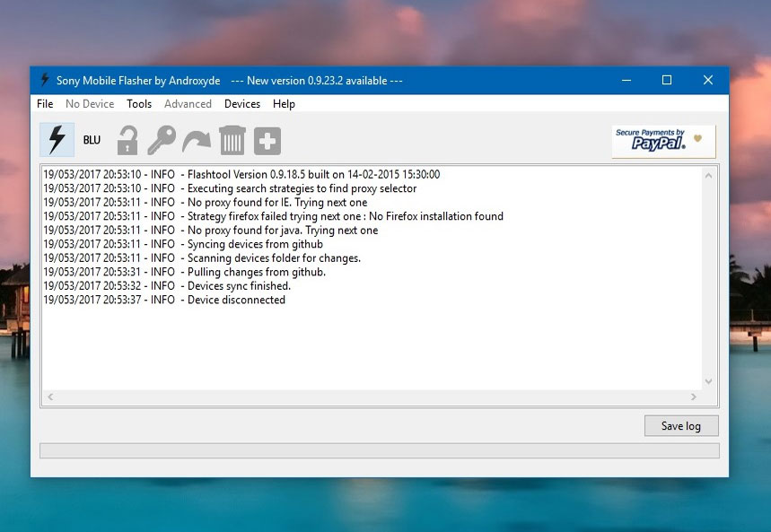Screen dimensions: 771x532
Task: Open the Help menu
Action: coord(284,104)
